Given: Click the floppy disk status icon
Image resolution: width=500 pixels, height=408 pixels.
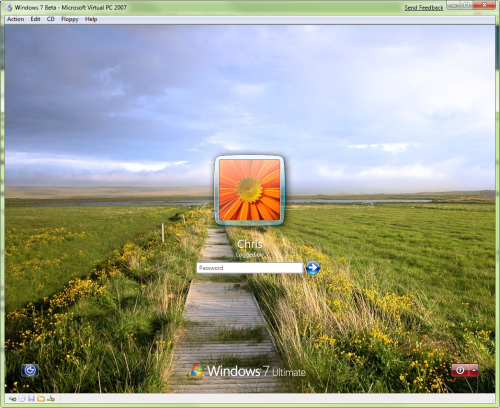Looking at the screenshot, I should 32,399.
